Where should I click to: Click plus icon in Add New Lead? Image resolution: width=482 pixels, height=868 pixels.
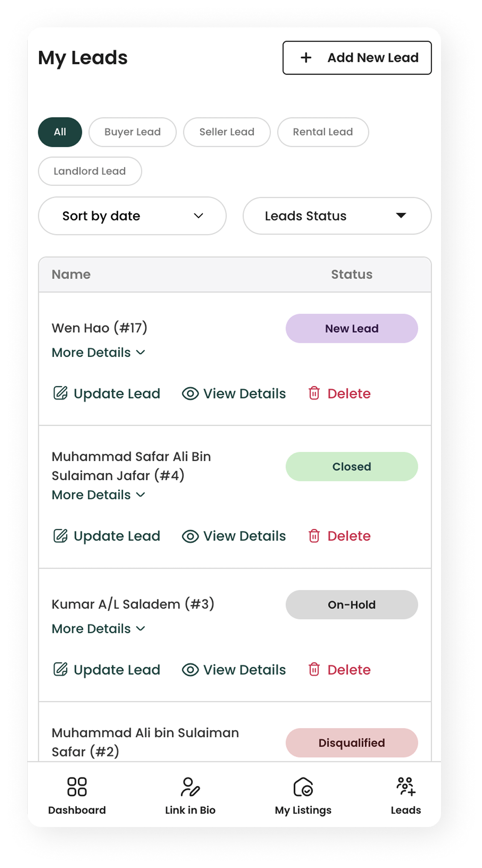click(x=306, y=58)
